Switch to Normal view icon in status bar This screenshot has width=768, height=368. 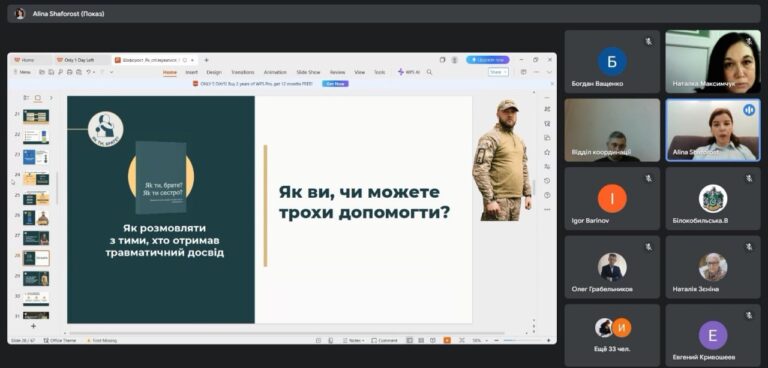click(409, 340)
